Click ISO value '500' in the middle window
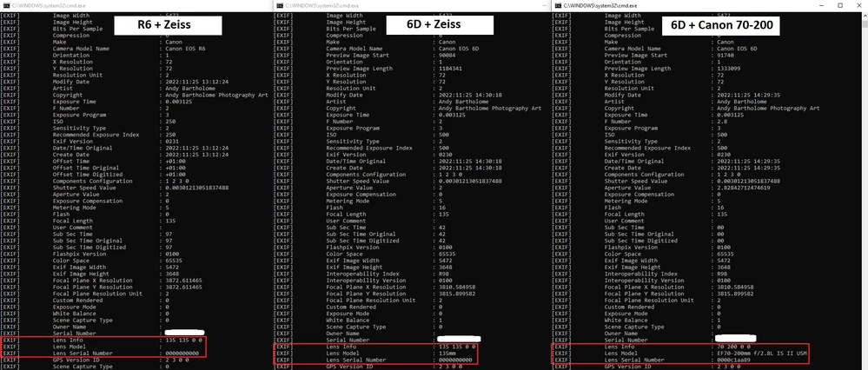868x370 pixels. tap(444, 135)
